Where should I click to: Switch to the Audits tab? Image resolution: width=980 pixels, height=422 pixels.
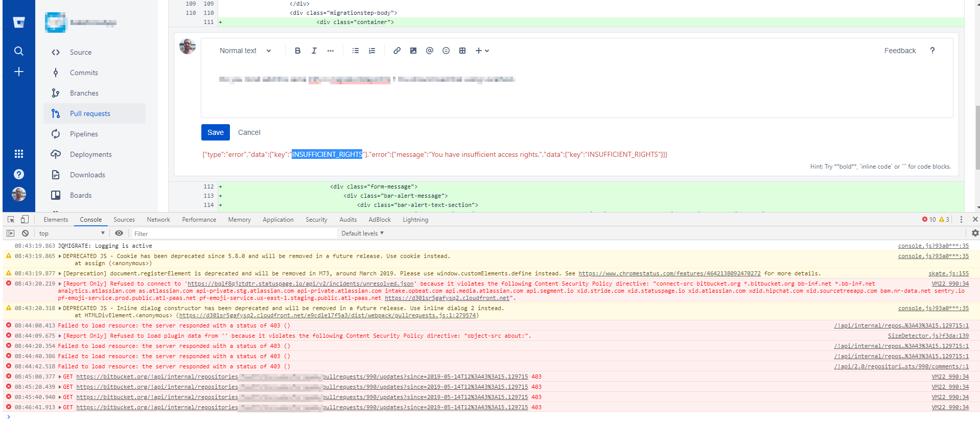[348, 220]
